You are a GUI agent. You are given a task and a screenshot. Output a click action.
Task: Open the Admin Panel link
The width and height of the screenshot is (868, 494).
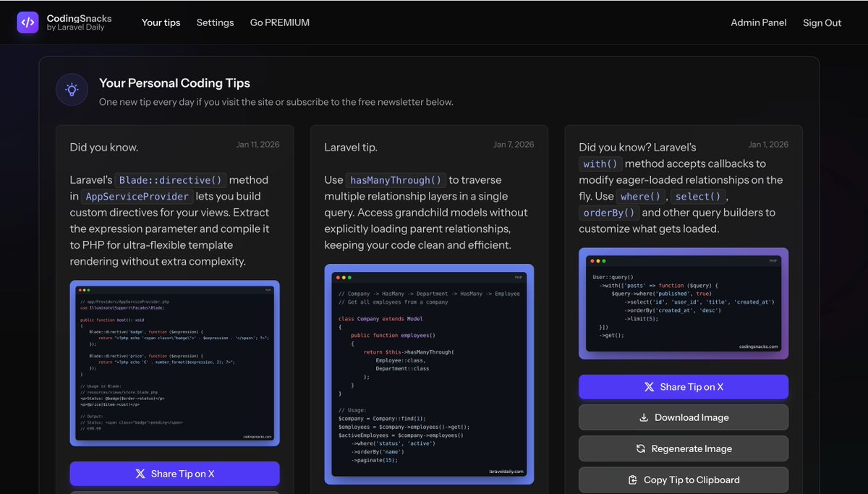click(759, 22)
